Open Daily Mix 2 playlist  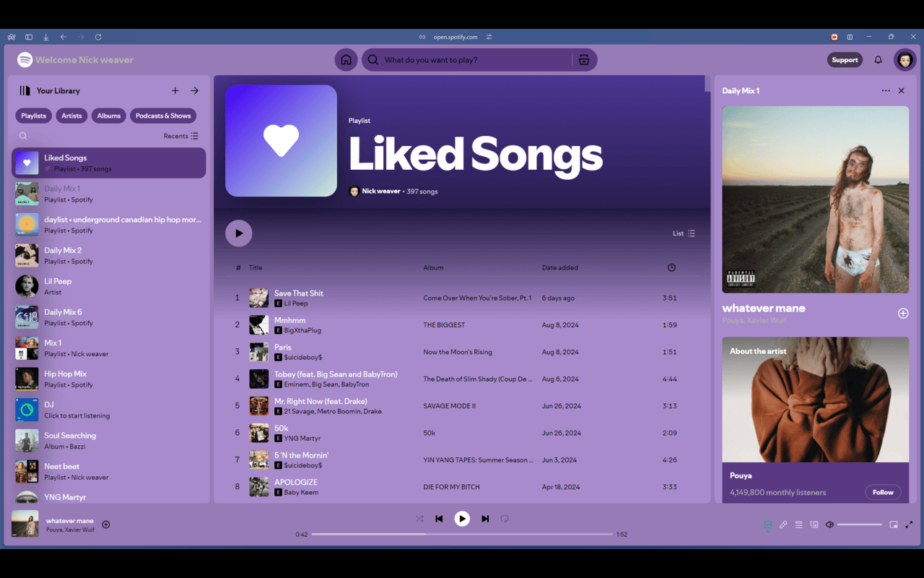(109, 255)
